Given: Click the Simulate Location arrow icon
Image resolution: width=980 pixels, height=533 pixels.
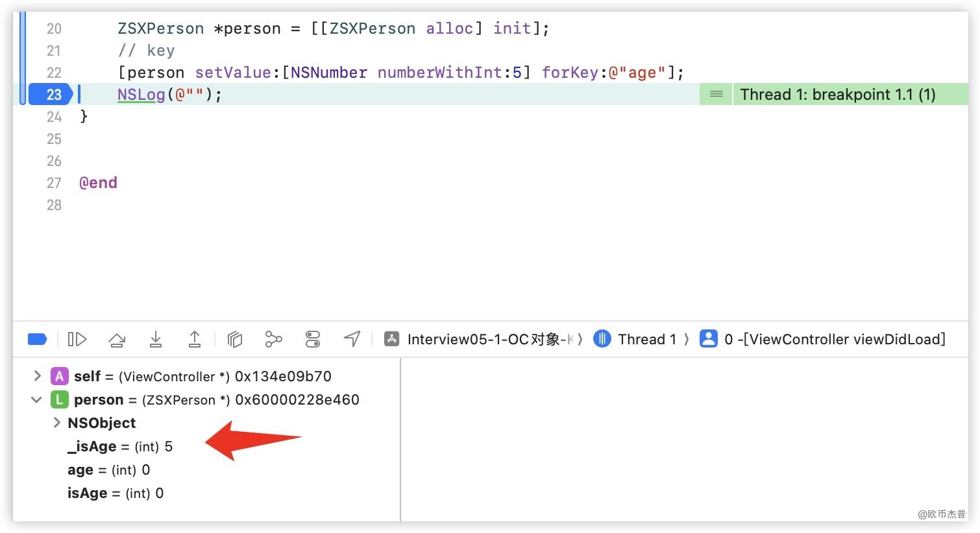Looking at the screenshot, I should coord(352,339).
